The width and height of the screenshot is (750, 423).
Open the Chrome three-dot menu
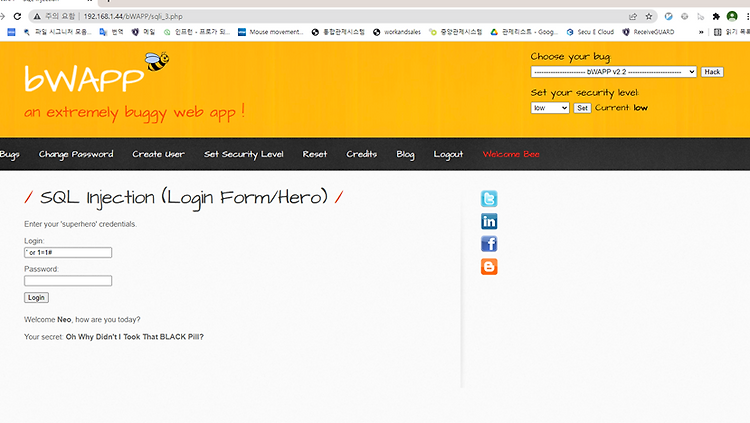coord(747,16)
